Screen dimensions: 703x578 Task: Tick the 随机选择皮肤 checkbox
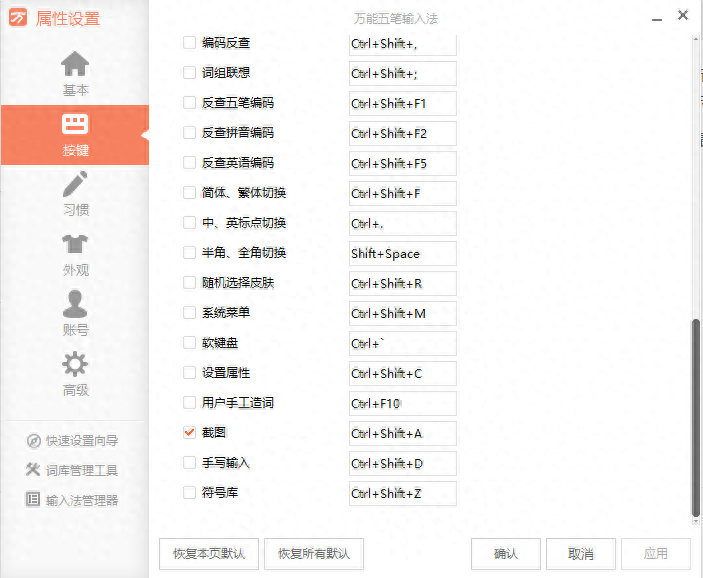189,283
